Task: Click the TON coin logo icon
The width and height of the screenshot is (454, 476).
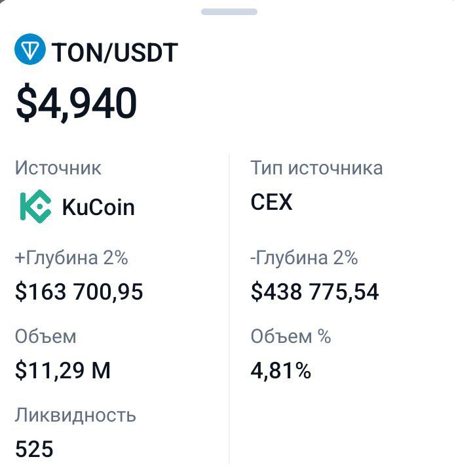Action: tap(29, 52)
